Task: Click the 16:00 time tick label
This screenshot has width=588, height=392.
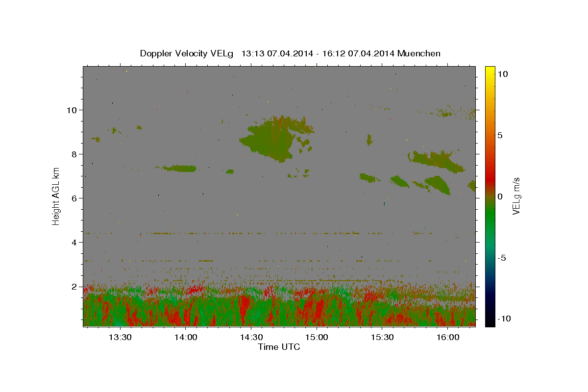Action: (448, 337)
